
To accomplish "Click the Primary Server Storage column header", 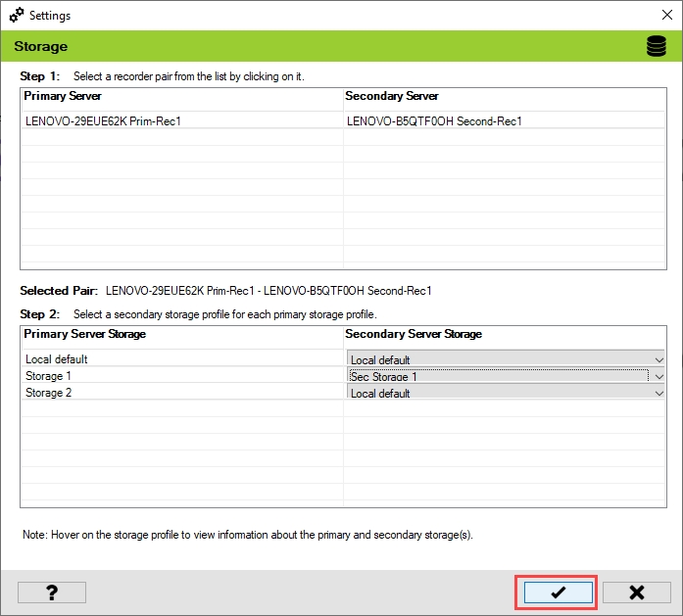I will tap(85, 334).
